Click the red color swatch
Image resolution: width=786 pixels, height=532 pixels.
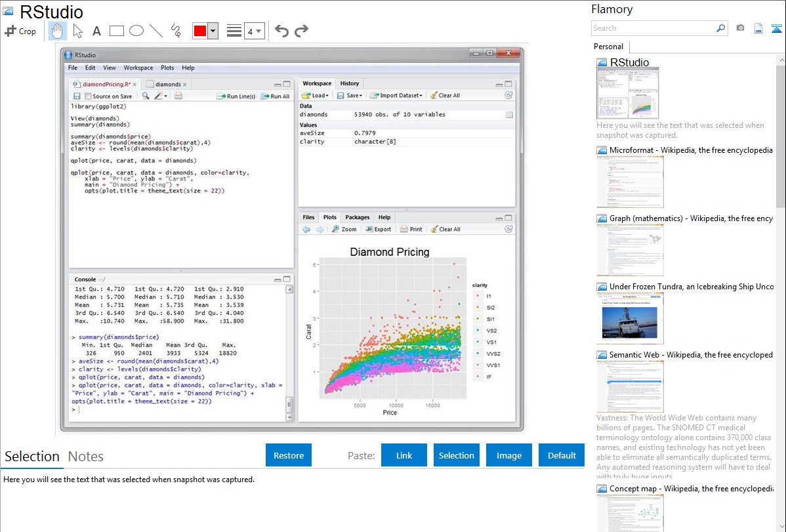(199, 31)
